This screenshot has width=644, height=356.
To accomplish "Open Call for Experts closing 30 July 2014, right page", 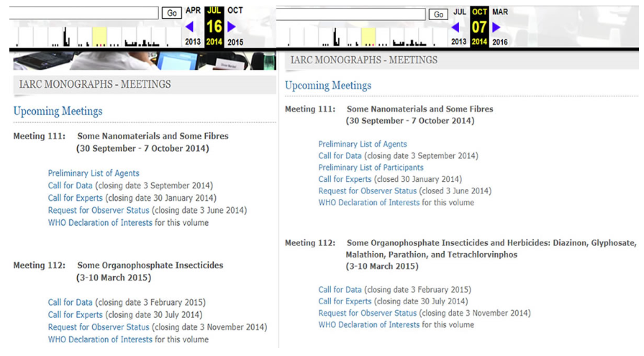I will pos(345,301).
